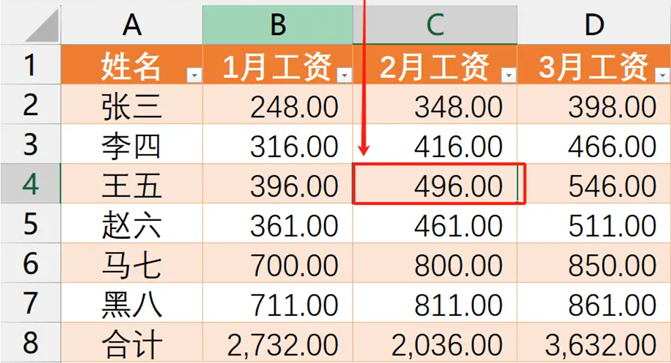Select column D header
The height and width of the screenshot is (363, 671).
pyautogui.click(x=594, y=24)
